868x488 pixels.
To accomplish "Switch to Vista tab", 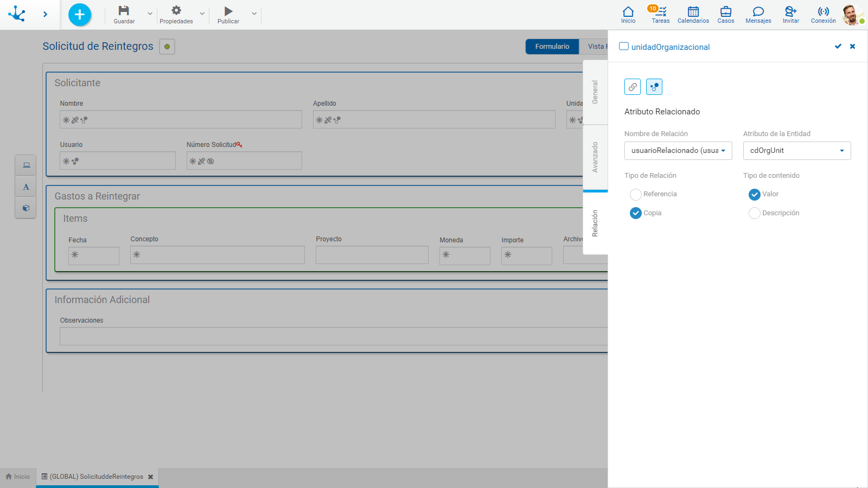I will click(594, 47).
